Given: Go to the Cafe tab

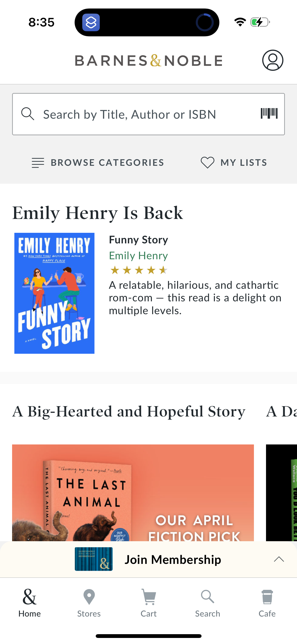Looking at the screenshot, I should pyautogui.click(x=267, y=603).
